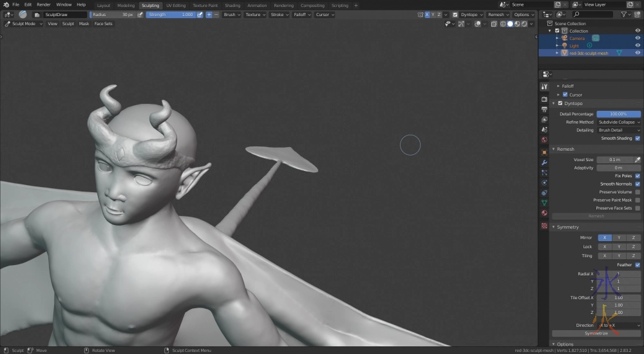Viewport: 644px width, 354px height.
Task: Open the Object Data properties tab
Action: (x=544, y=202)
